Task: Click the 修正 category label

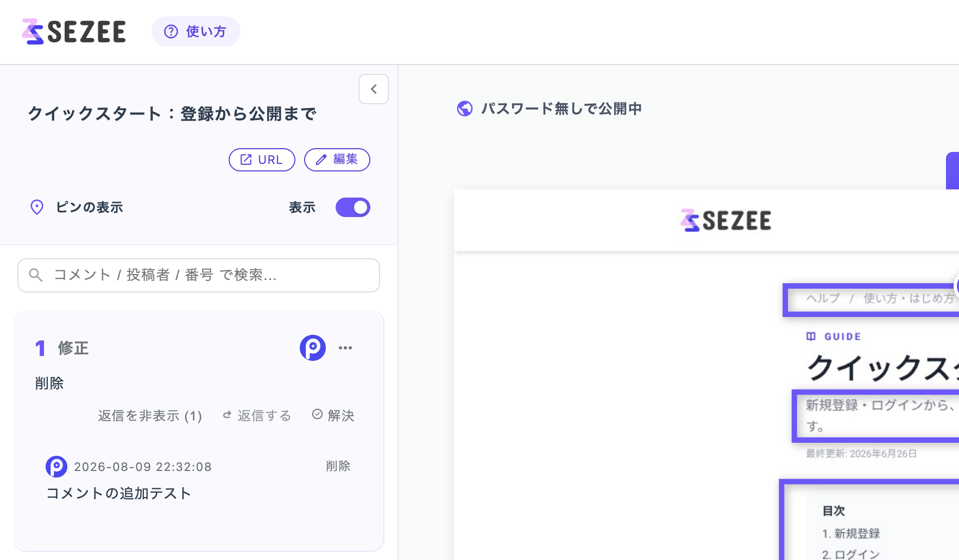Action: click(x=73, y=348)
